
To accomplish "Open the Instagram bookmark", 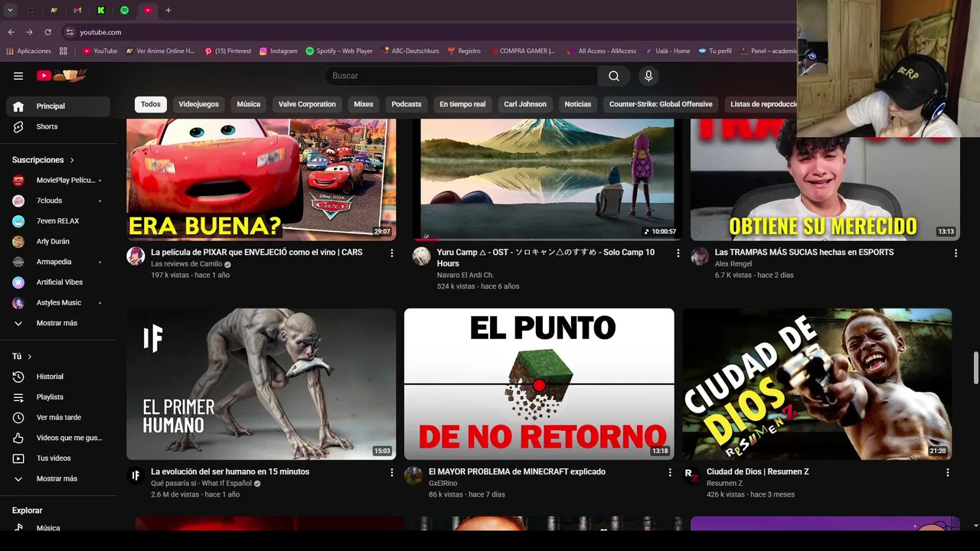I will tap(278, 51).
